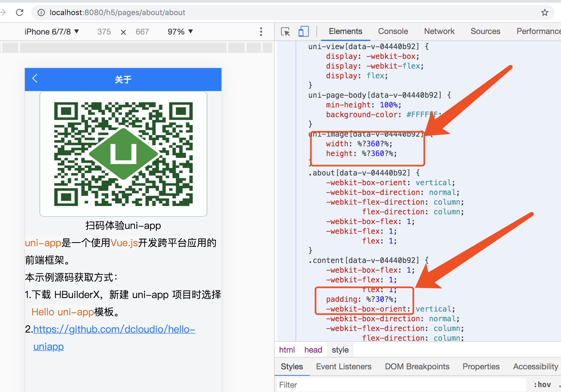
Task: Click the uni-app QR code image
Action: click(x=123, y=154)
